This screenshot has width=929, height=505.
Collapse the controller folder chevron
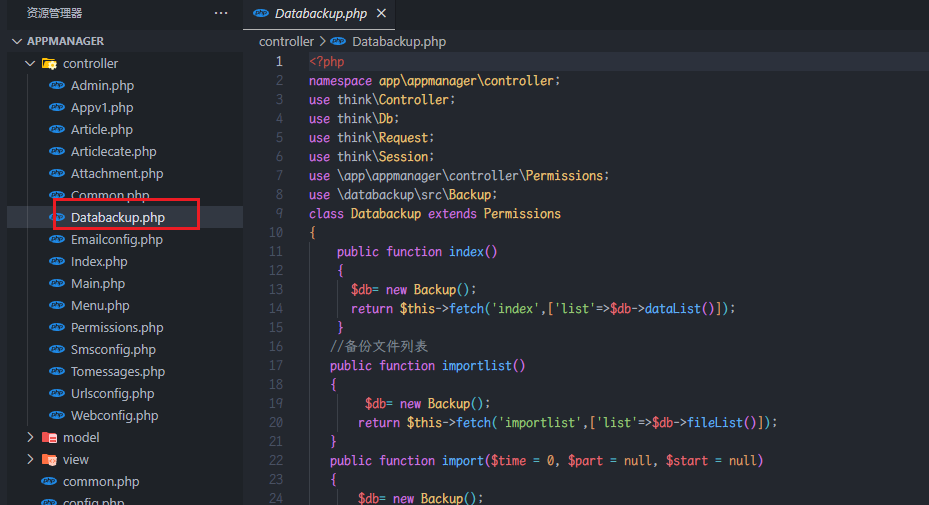click(30, 63)
